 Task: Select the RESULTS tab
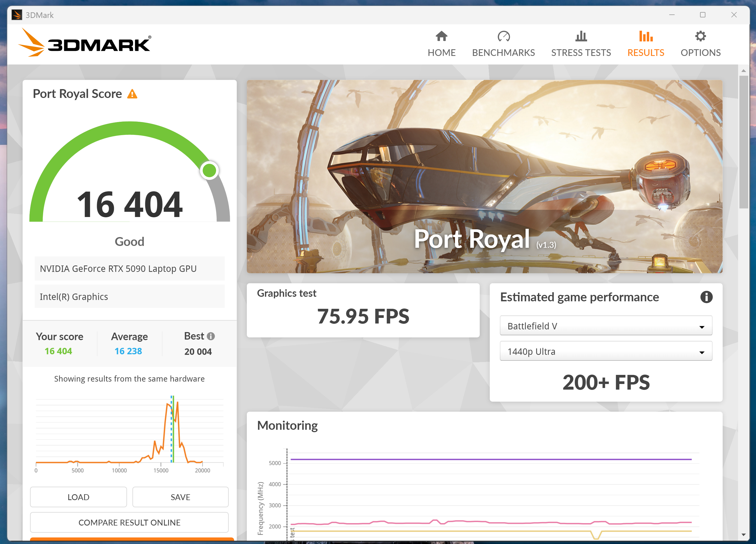click(646, 44)
